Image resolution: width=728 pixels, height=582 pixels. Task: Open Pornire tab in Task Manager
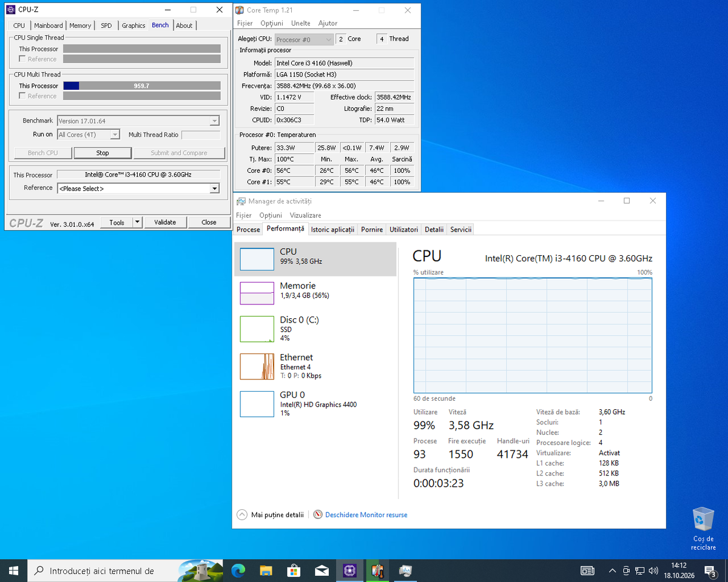point(372,230)
